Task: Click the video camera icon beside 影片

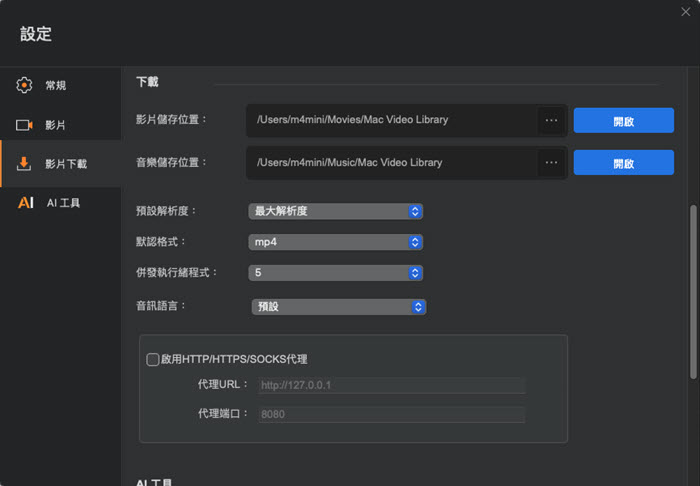Action: 24,125
